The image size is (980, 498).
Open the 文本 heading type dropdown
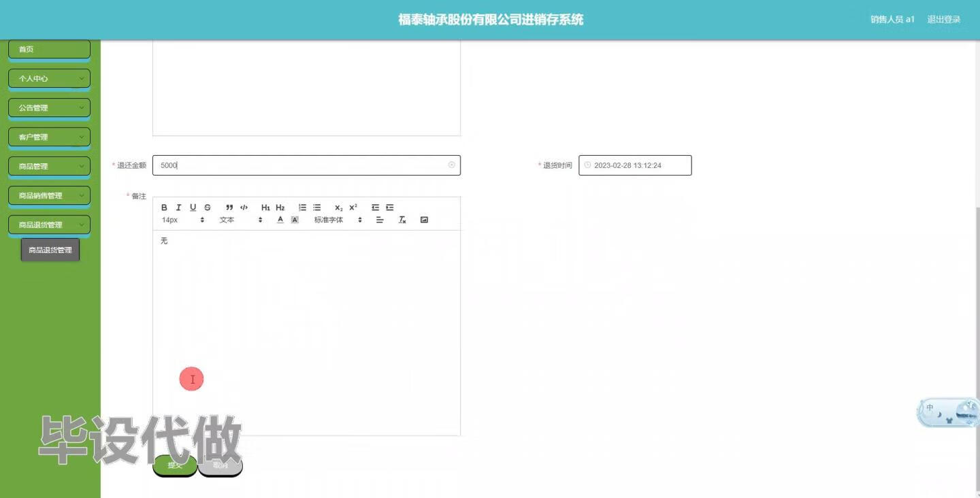point(240,220)
